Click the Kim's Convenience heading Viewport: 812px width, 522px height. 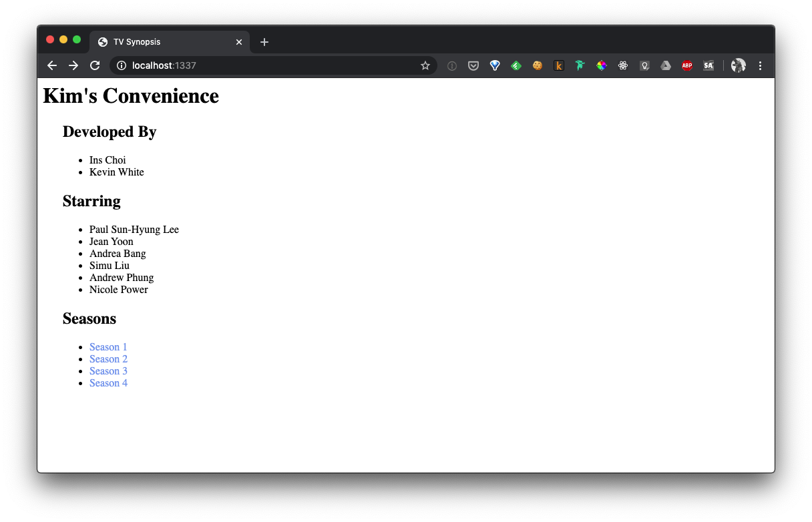(x=131, y=96)
